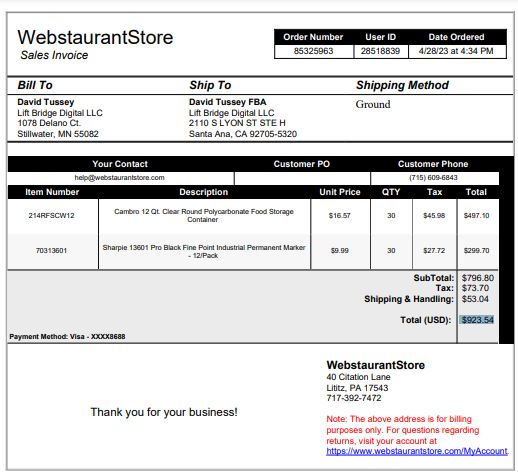Click the unit price $16.57

(340, 216)
